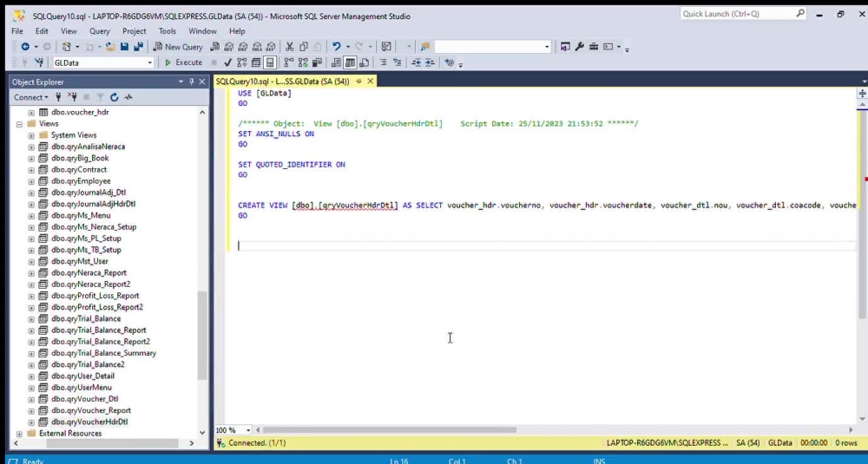This screenshot has height=464, width=868.
Task: Expand the External Resources folder
Action: point(19,434)
